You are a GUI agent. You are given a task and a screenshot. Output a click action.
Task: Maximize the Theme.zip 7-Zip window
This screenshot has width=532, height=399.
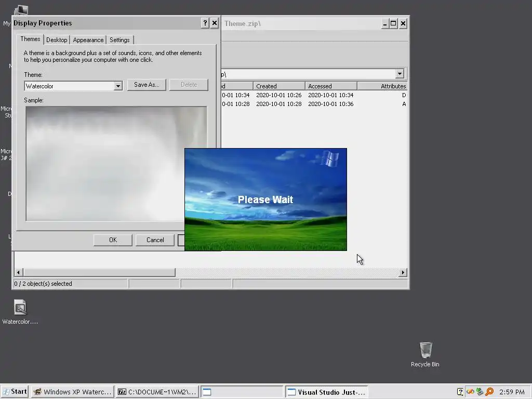click(x=393, y=23)
